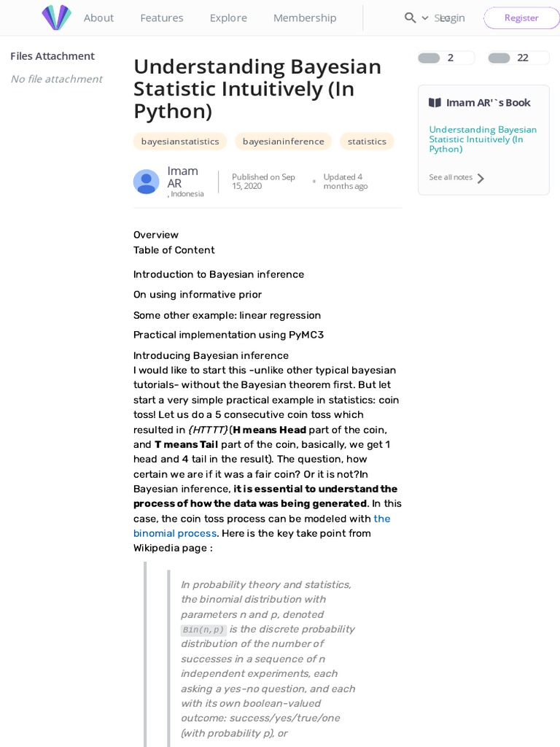Screen dimensions: 560x747
Task: Go to the Explore menu
Action: click(228, 18)
